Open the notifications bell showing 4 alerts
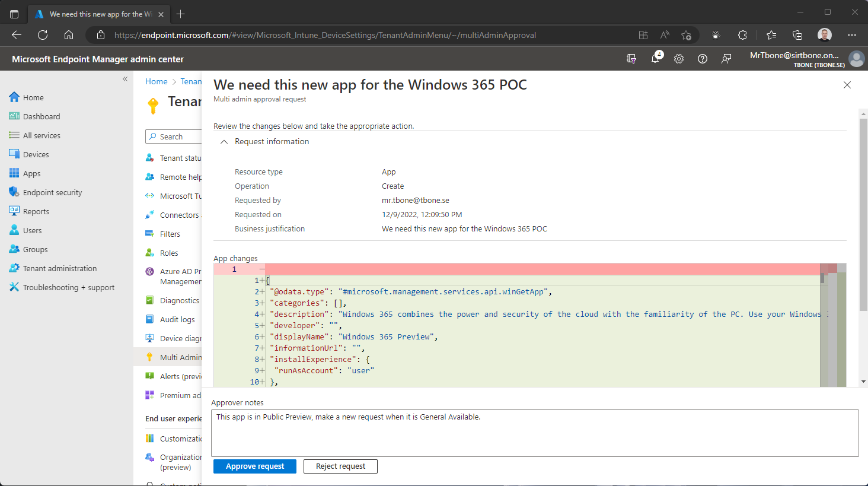The width and height of the screenshot is (868, 486). pos(655,59)
